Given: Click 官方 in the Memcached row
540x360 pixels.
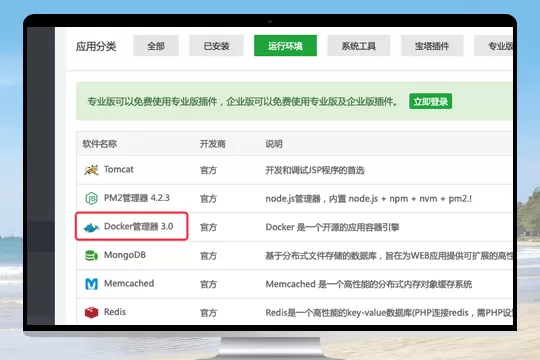Looking at the screenshot, I should click(x=208, y=284).
